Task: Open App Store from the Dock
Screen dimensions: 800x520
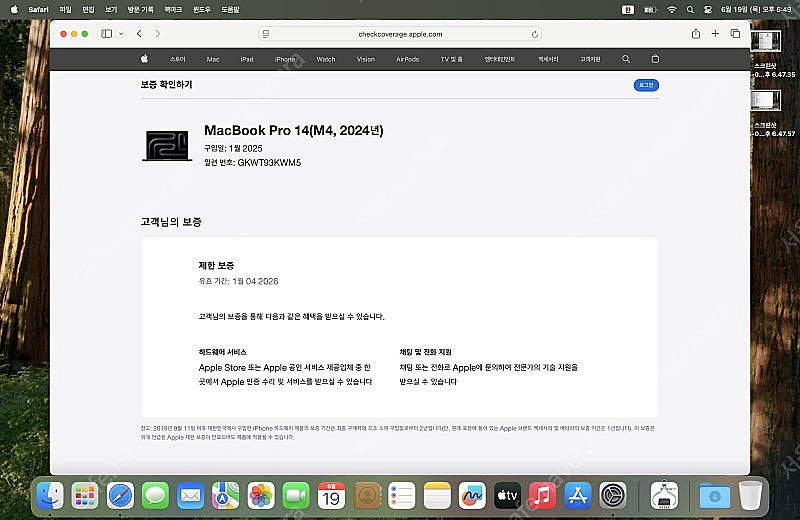Action: pos(578,496)
